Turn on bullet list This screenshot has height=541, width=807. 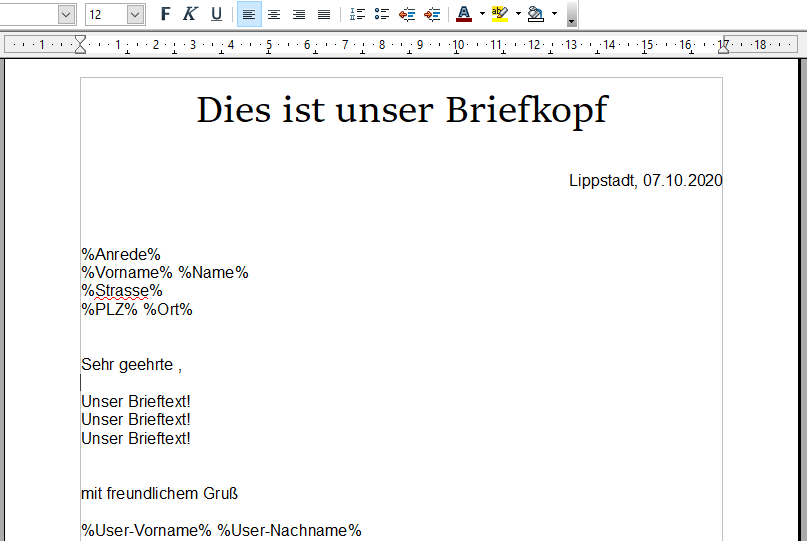[x=382, y=14]
